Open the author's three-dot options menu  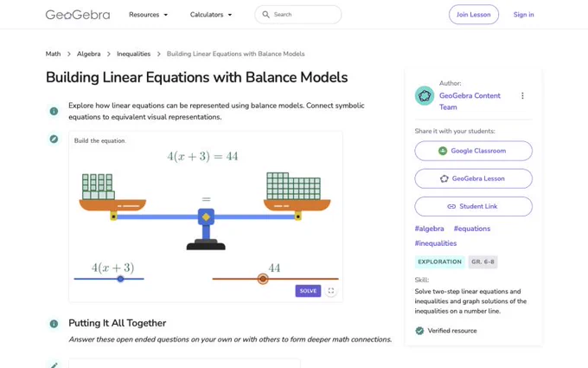click(x=522, y=96)
